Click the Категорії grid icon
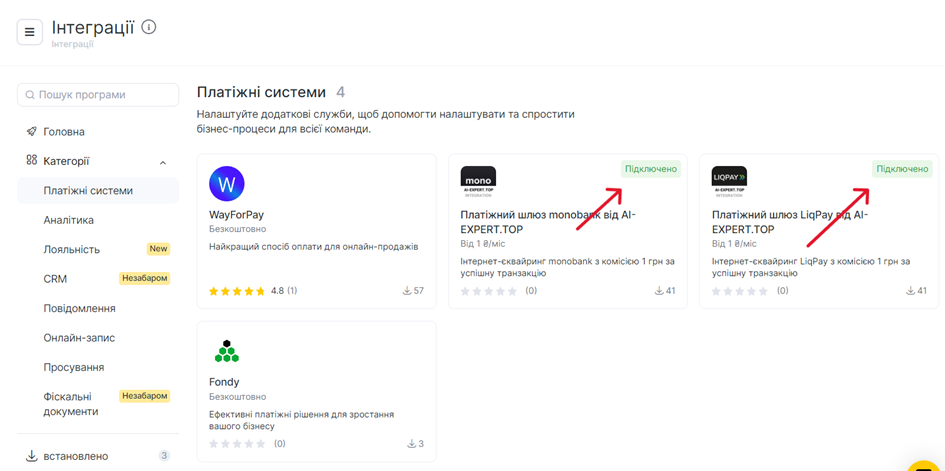 (32, 160)
